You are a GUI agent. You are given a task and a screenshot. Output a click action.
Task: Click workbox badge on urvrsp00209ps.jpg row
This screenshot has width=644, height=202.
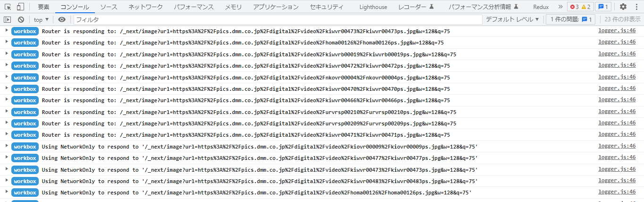click(25, 123)
